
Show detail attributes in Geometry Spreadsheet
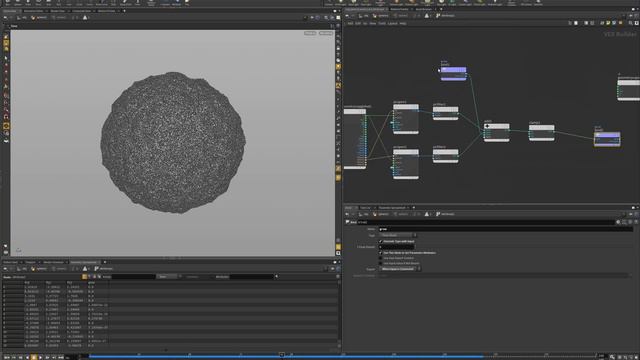(99, 277)
